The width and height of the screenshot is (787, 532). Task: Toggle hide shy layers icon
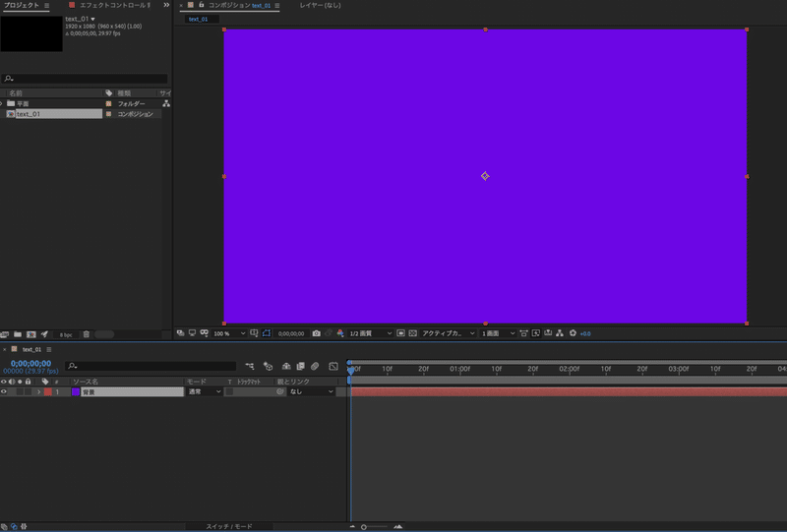[286, 367]
